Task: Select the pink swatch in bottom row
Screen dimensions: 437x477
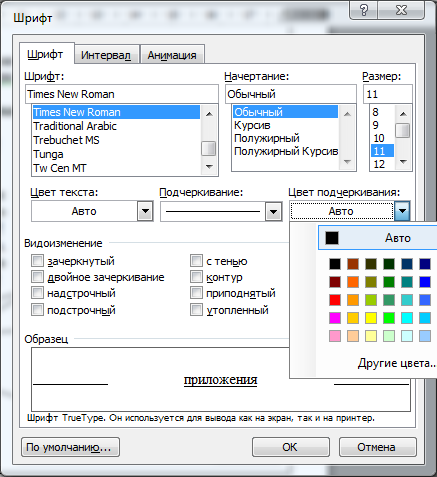Action: (335, 336)
